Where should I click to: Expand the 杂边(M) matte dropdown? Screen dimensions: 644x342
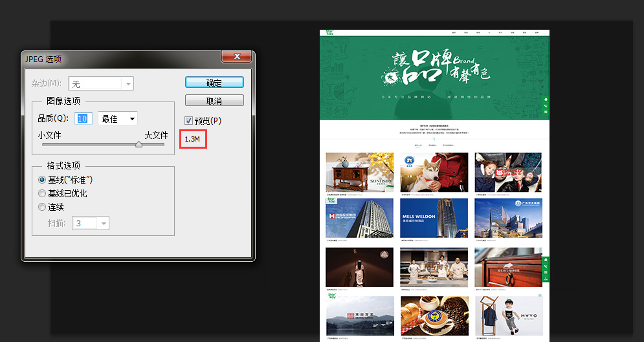128,84
